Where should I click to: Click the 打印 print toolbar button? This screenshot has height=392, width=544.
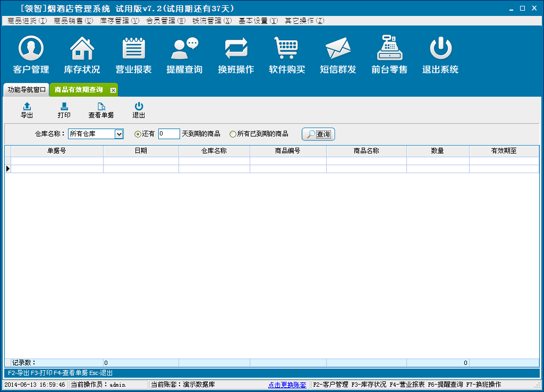[64, 110]
